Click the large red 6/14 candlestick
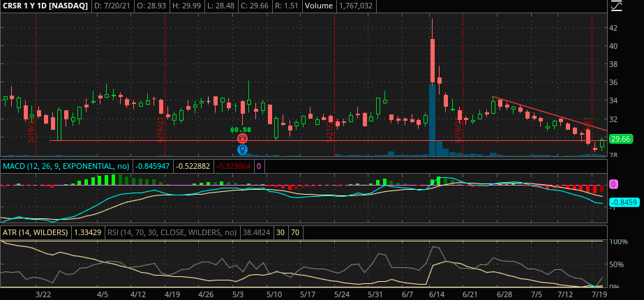The height and width of the screenshot is (300, 644). click(433, 61)
